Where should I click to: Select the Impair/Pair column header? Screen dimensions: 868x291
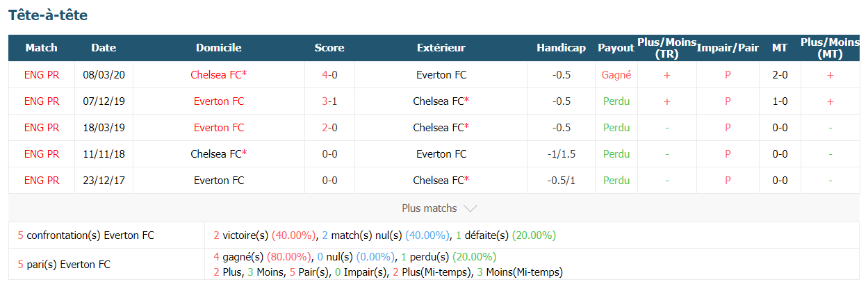coord(728,48)
